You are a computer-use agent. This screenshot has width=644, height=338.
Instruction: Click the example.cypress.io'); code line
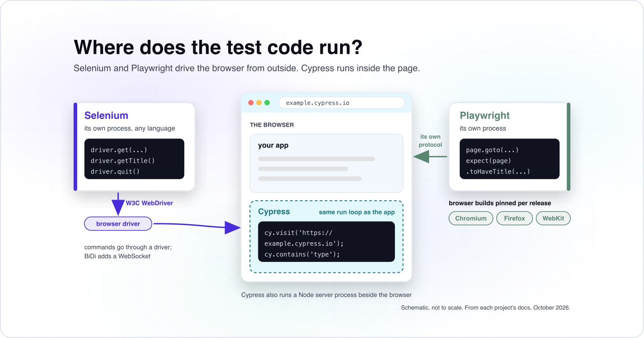pyautogui.click(x=304, y=243)
